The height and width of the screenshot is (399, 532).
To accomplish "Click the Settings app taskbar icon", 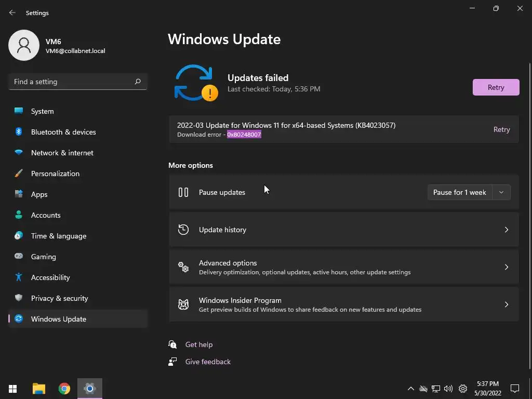I will (x=89, y=389).
